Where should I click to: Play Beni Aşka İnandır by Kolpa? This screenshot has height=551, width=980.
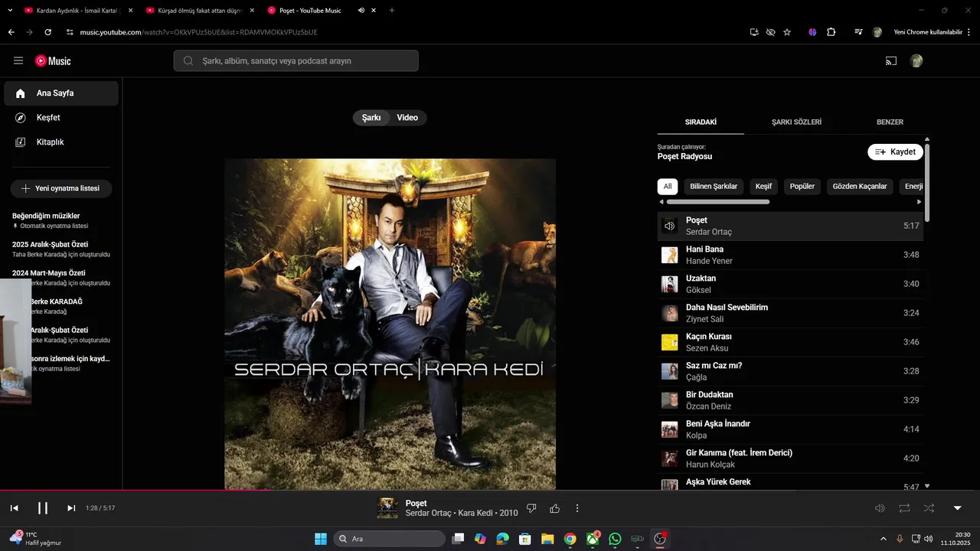790,429
